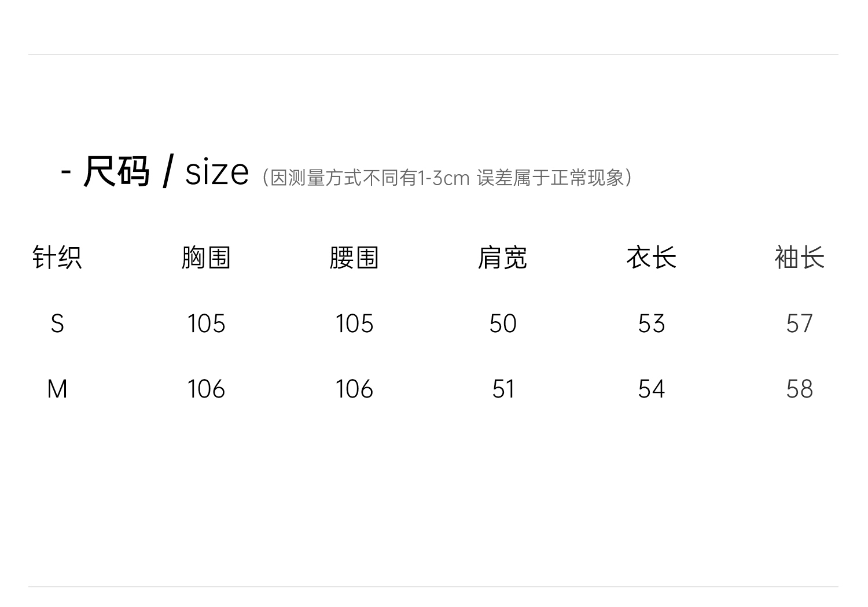
Task: Select the 针织 column header
Action: point(57,257)
